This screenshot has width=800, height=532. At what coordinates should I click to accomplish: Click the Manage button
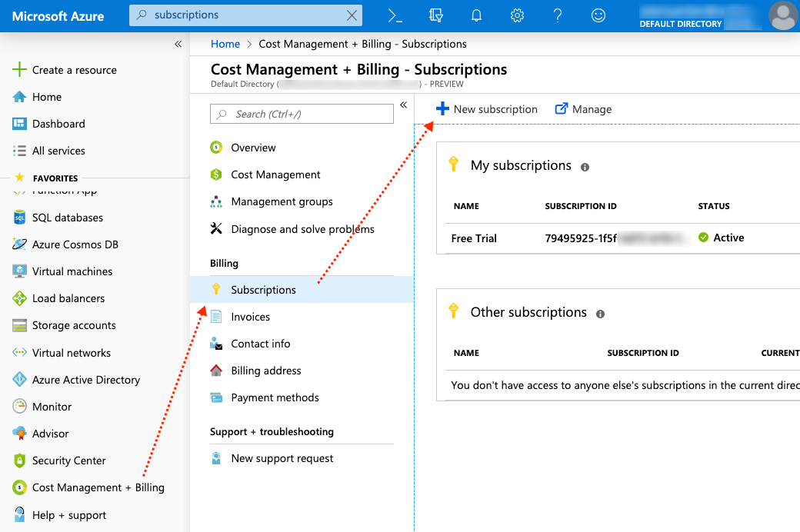coord(583,108)
